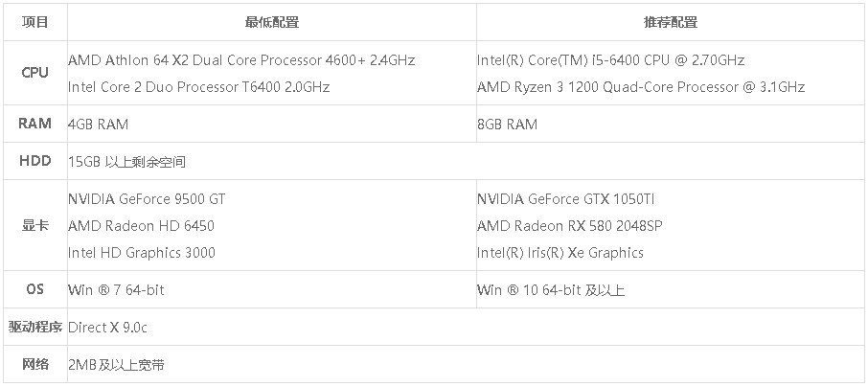Click the AMD Radeon HD 6450 text
868x387 pixels.
click(x=141, y=226)
